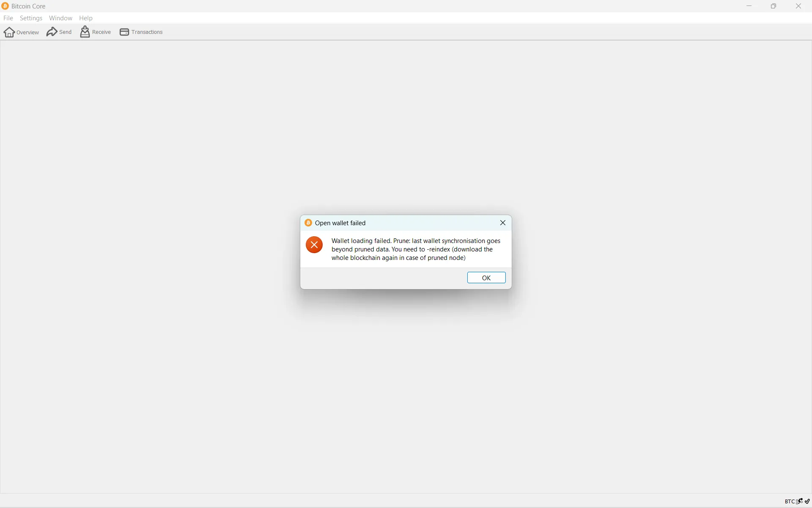Click the network connections status icon

coord(799,501)
